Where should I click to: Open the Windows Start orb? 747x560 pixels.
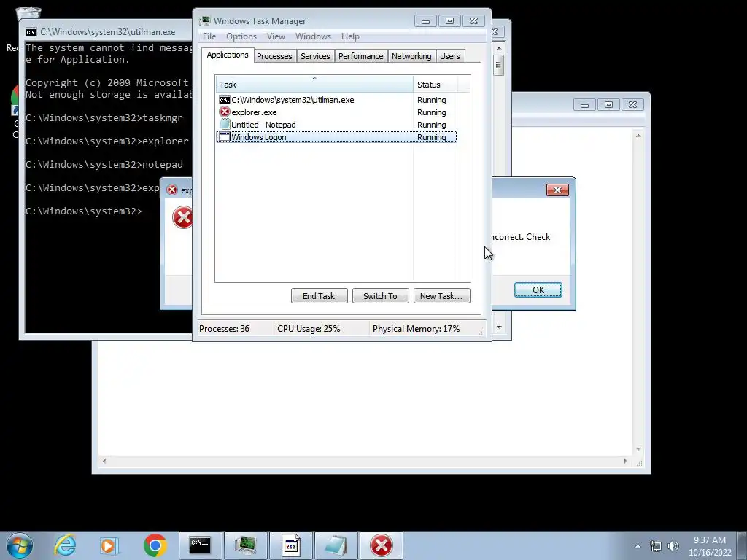point(20,545)
